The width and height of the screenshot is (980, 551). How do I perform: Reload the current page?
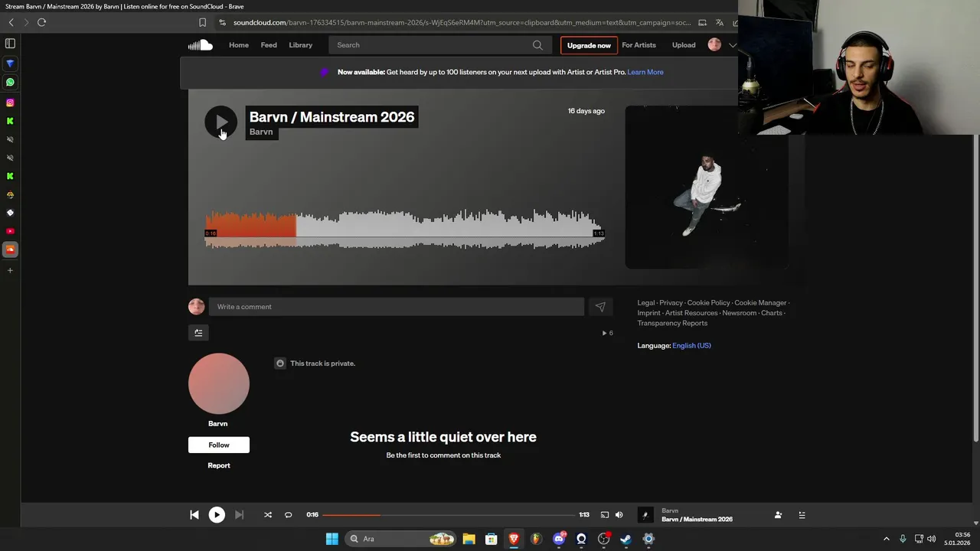tap(41, 22)
